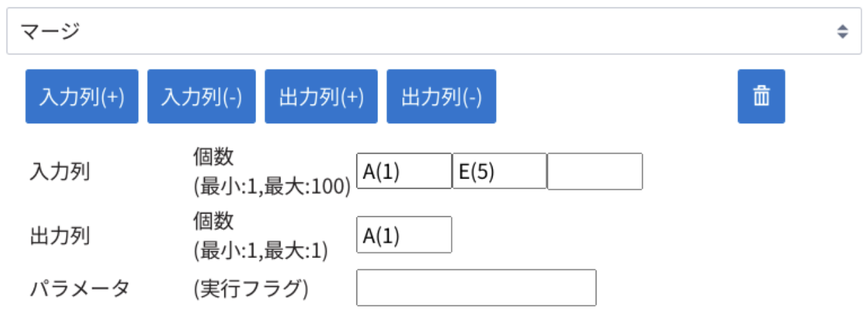Delete this step with the trash icon
This screenshot has width=868, height=322.
[x=761, y=96]
